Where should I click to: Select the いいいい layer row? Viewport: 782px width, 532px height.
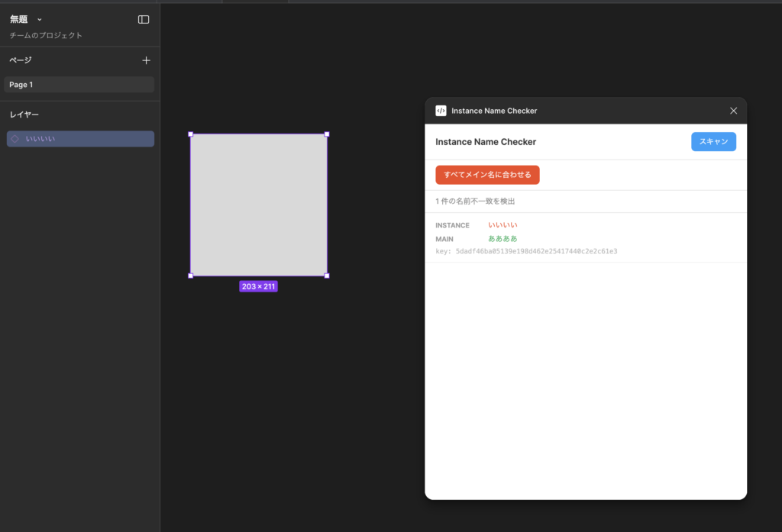pos(80,139)
